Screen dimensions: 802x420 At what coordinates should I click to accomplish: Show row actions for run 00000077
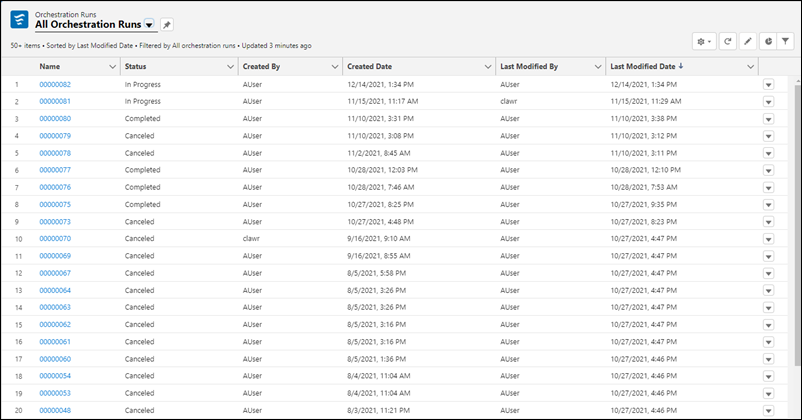pyautogui.click(x=768, y=170)
